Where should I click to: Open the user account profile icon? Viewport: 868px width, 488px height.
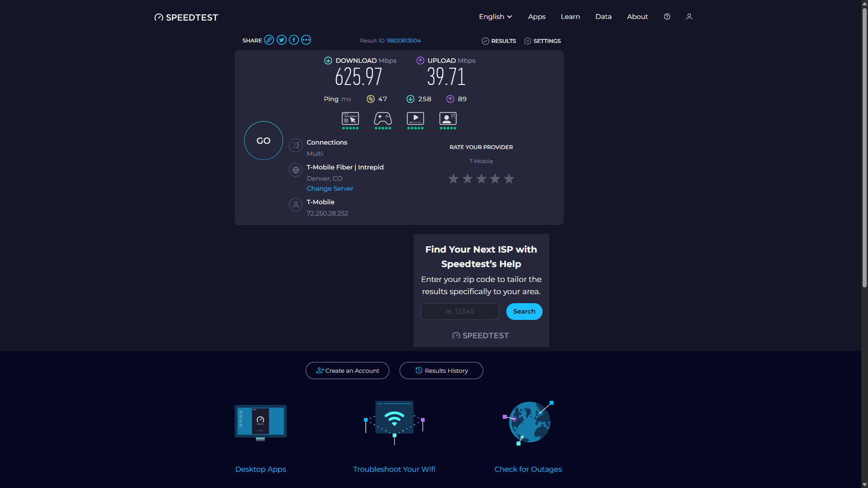689,17
